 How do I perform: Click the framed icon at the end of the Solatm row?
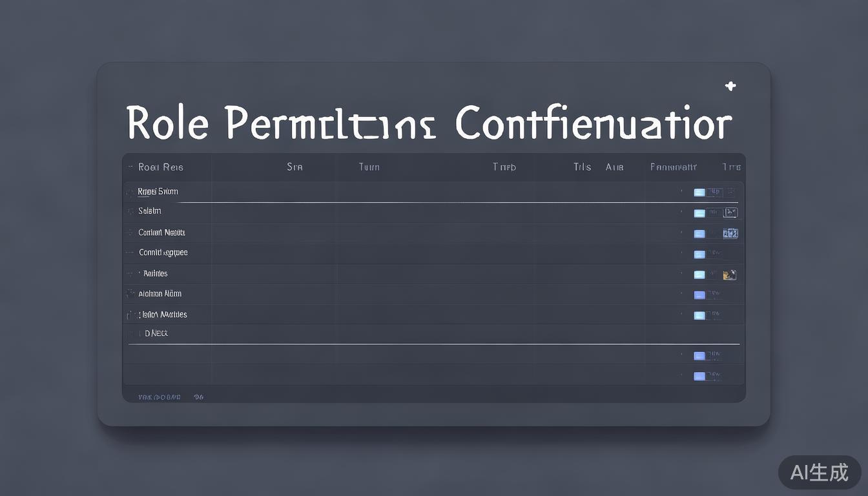click(x=730, y=212)
